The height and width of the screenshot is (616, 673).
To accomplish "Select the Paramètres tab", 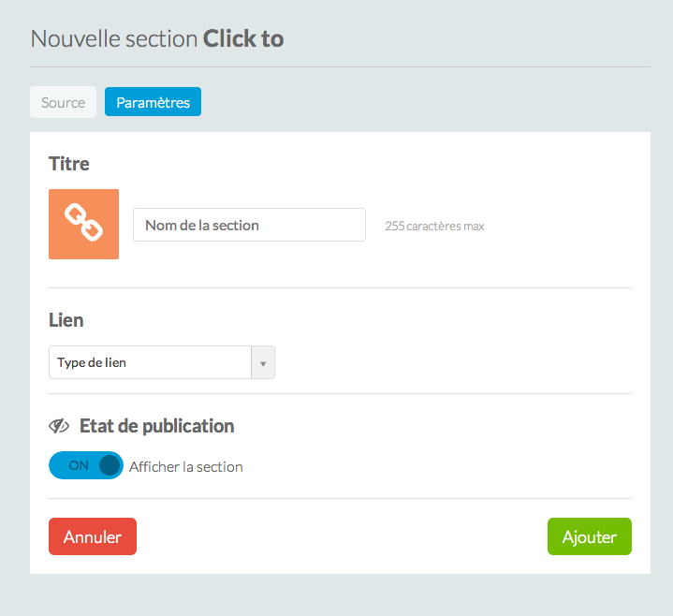I will pos(153,102).
